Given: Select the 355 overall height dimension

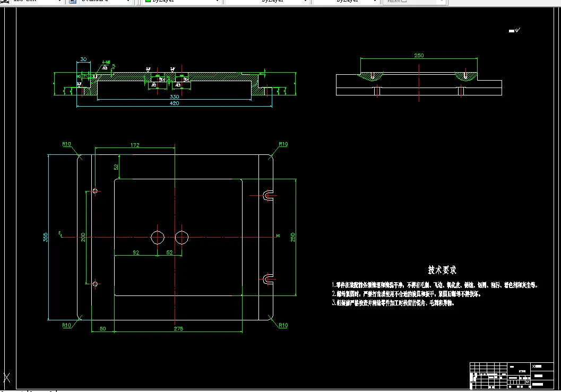Looking at the screenshot, I should click(46, 237).
